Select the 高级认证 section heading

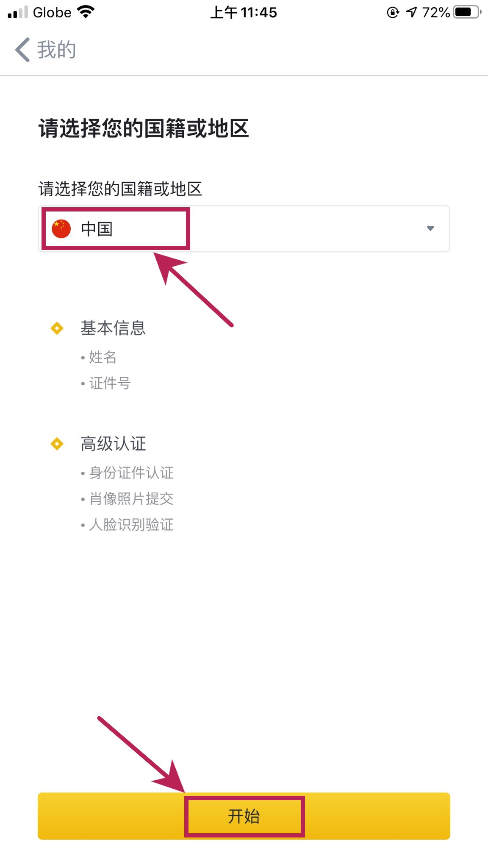pos(113,444)
